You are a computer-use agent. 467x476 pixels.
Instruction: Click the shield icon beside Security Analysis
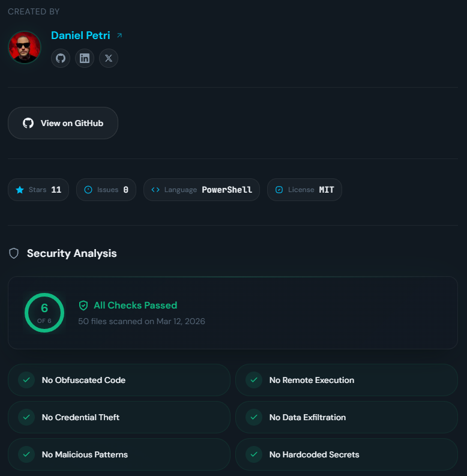point(14,253)
